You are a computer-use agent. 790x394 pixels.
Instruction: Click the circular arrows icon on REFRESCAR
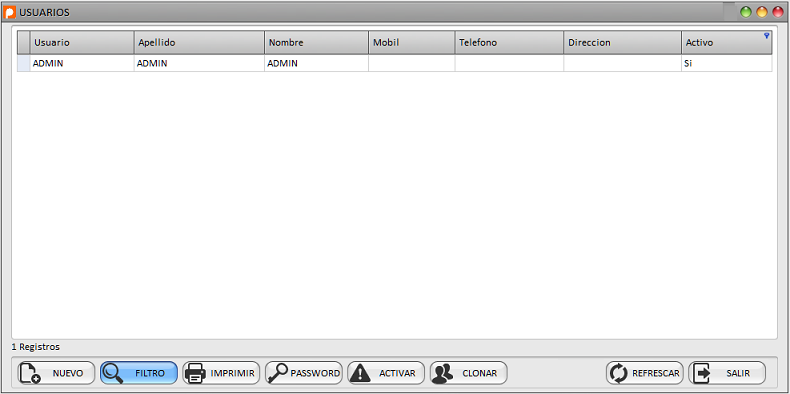[619, 373]
